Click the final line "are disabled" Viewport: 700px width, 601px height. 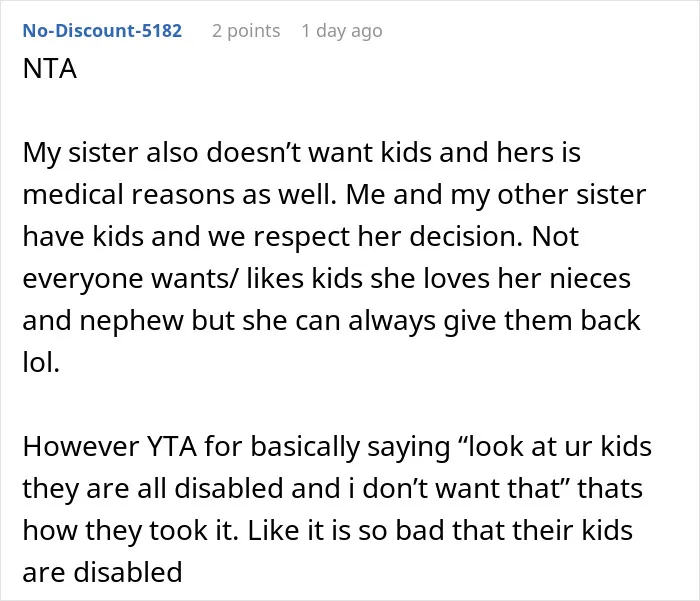pyautogui.click(x=102, y=572)
